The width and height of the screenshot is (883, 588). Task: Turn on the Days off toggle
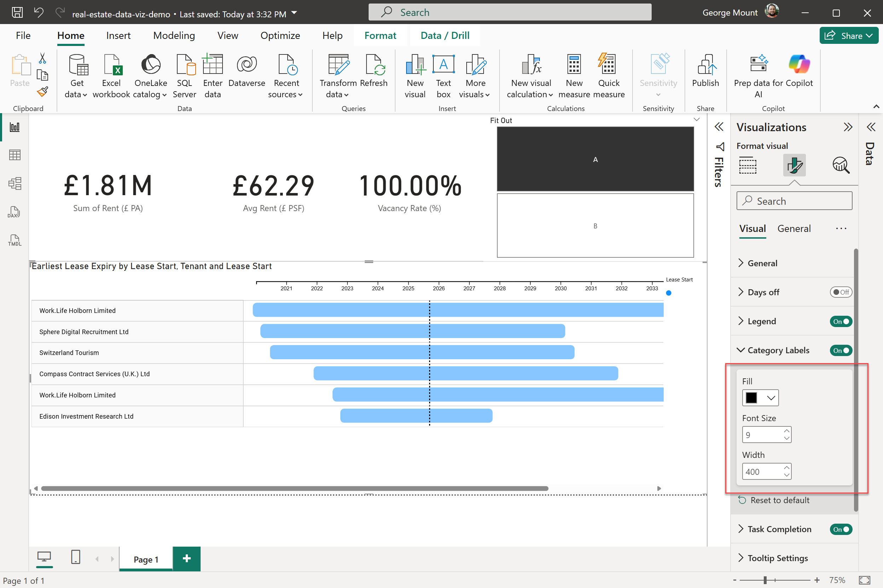840,292
